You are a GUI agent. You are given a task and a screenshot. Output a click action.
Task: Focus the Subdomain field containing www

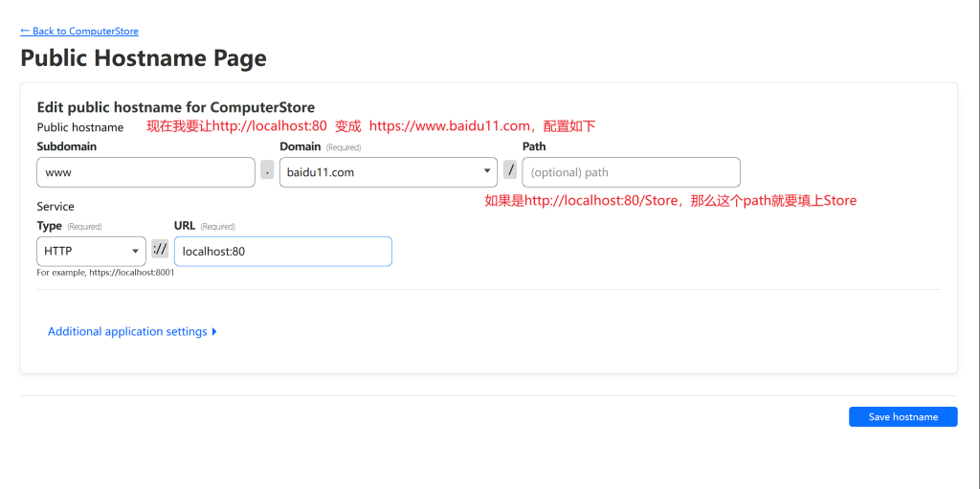pos(145,172)
